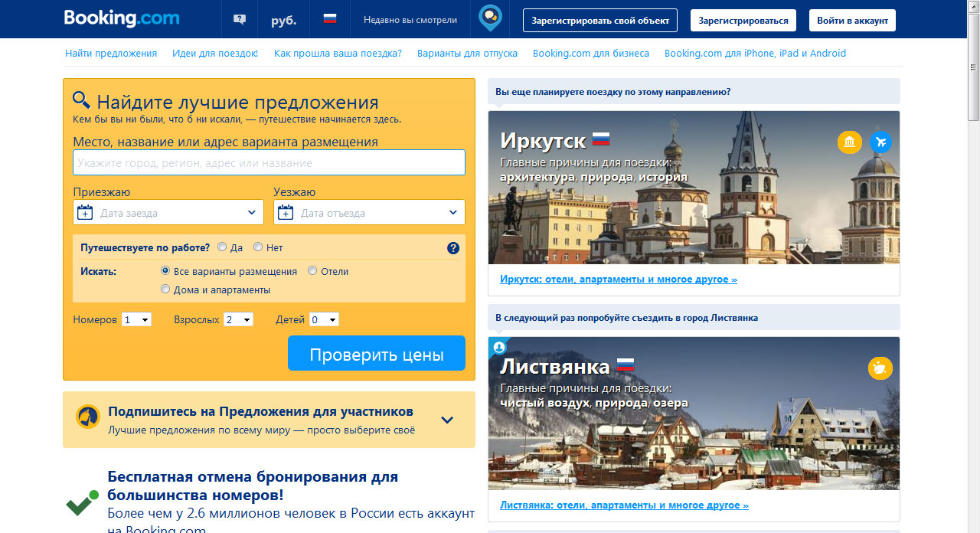Choose 'Дома и апартаменты' radio option
This screenshot has height=533, width=980.
click(x=165, y=289)
